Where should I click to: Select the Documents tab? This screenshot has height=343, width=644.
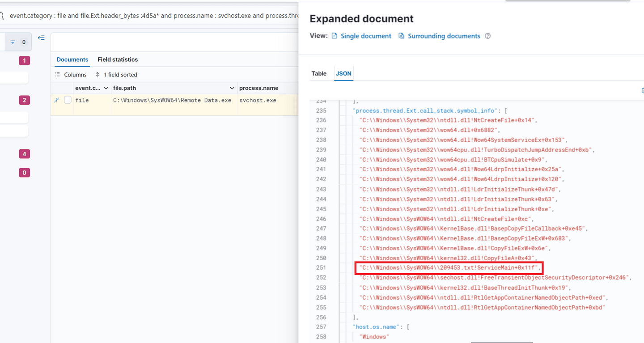point(72,59)
